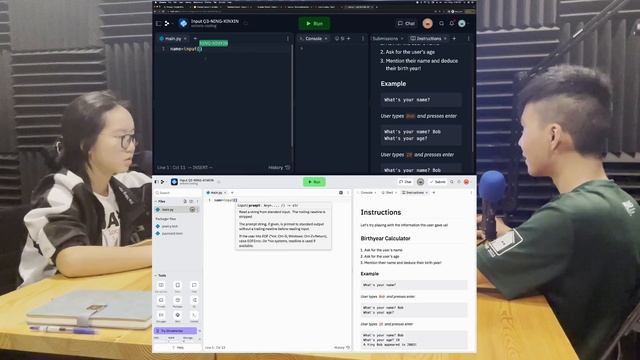
Task: Open the Files section more options
Action: coord(198,201)
